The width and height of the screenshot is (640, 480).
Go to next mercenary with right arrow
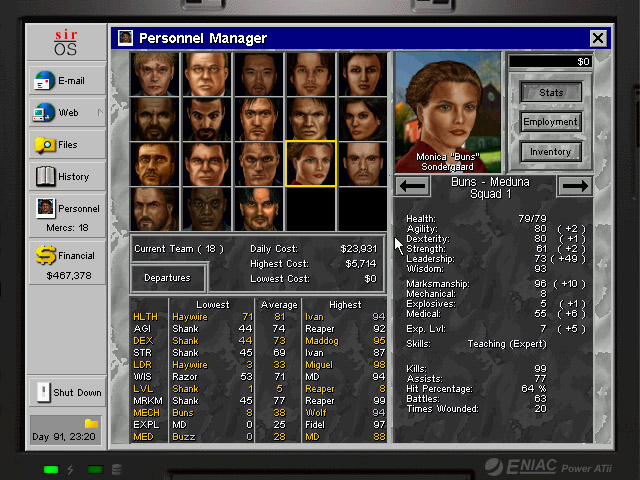coord(575,186)
